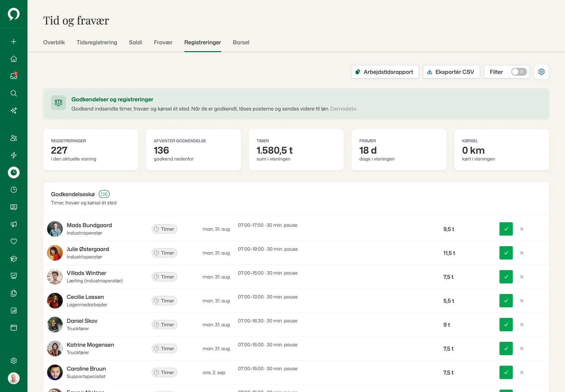This screenshot has height=392, width=565.
Task: Approve Villads Winther's time entry
Action: (506, 277)
